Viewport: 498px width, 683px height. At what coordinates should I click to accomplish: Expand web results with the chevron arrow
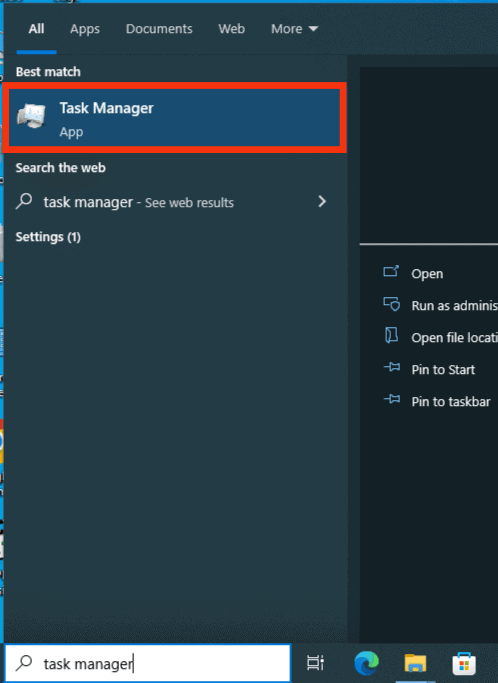[x=322, y=201]
